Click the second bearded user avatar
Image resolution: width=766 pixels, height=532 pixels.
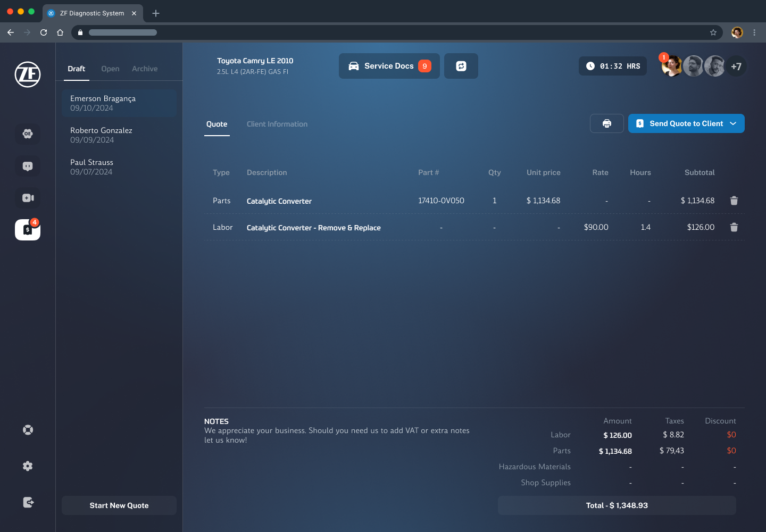[693, 66]
